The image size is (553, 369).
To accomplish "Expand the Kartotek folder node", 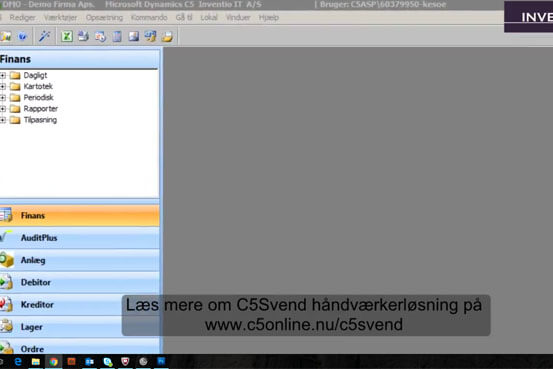I will click(3, 86).
